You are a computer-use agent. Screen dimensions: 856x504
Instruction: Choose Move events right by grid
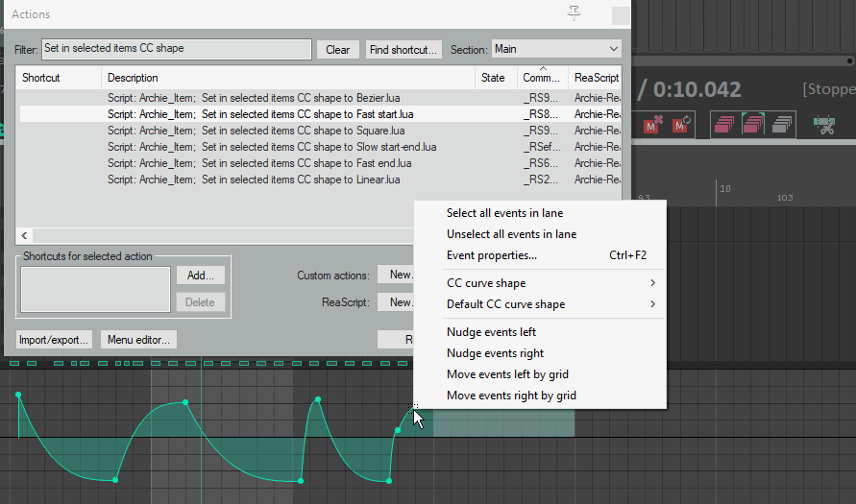tap(511, 396)
